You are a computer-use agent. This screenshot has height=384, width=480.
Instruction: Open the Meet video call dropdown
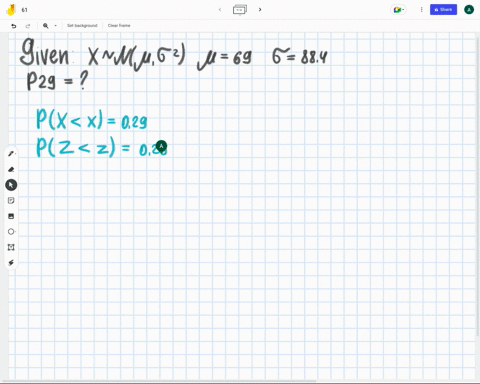[398, 10]
